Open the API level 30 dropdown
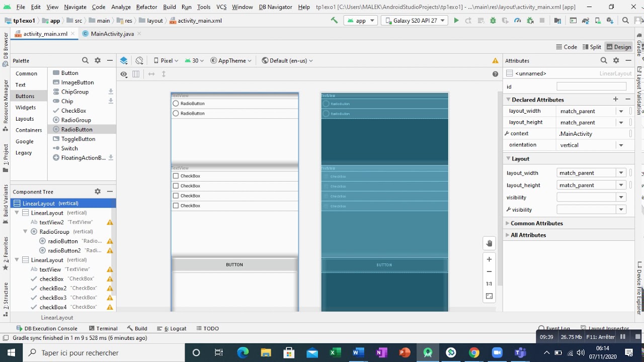Screen dimensions: 644x362 194,60
